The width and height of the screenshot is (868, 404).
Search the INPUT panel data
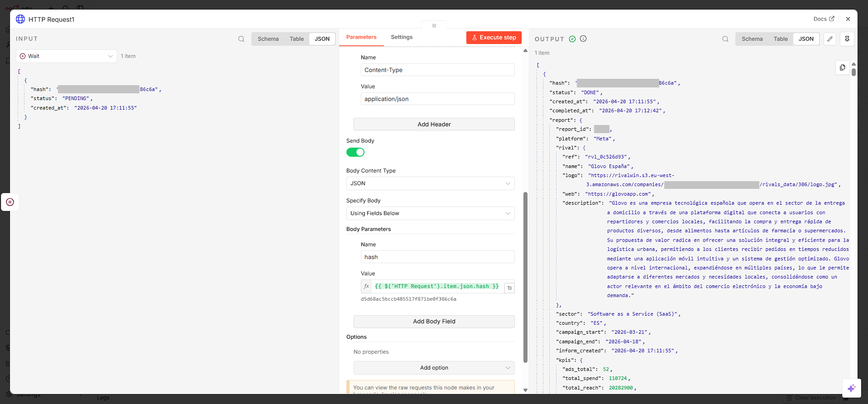241,39
